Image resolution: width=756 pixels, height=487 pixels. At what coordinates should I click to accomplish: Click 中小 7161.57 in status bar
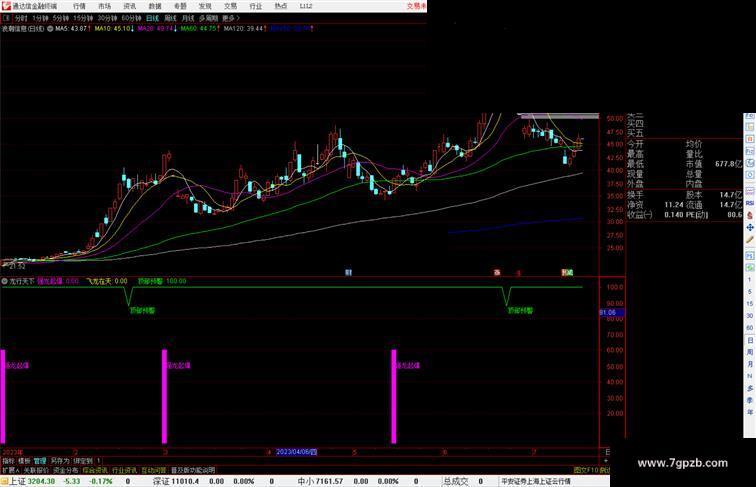(320, 481)
